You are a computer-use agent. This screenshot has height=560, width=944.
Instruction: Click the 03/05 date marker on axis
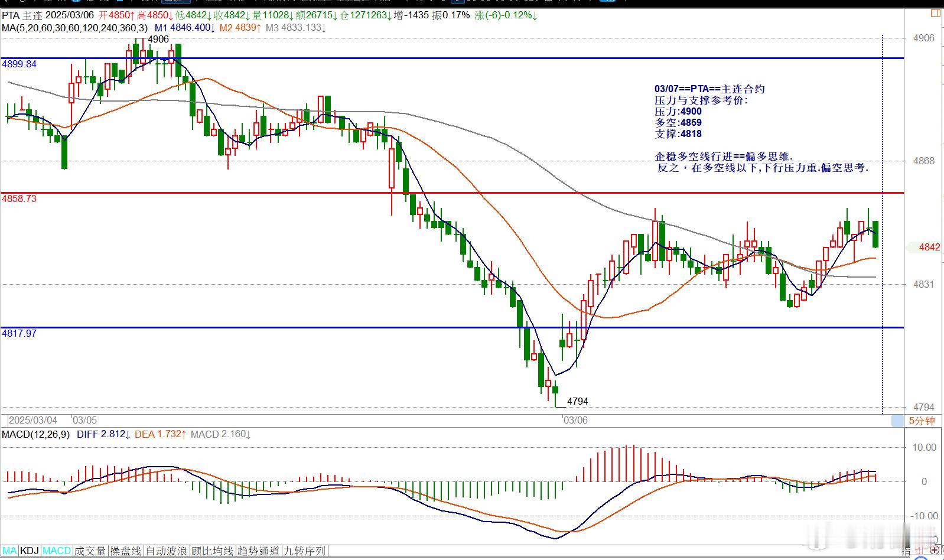[x=84, y=420]
